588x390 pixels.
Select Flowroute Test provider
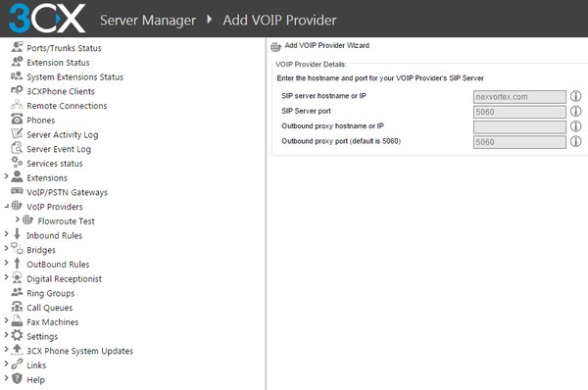point(66,221)
